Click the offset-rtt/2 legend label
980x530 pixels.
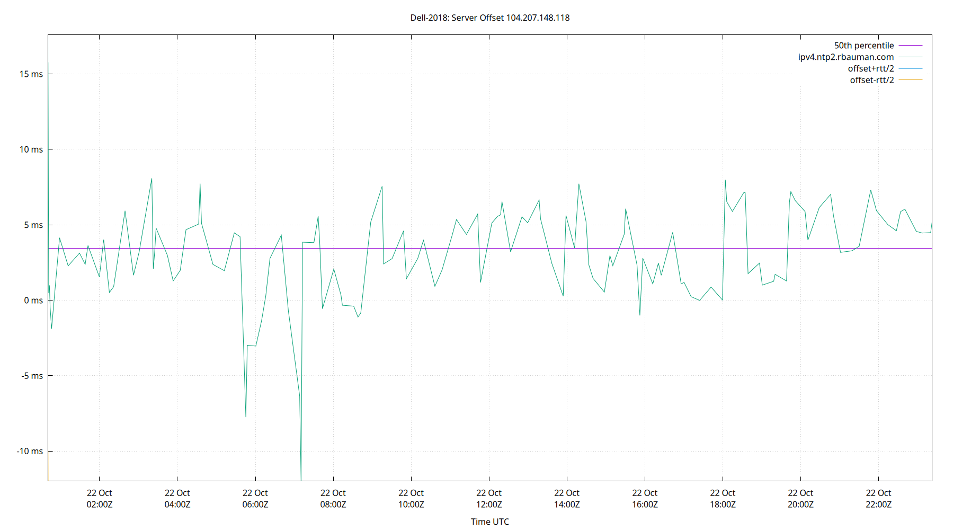click(872, 80)
